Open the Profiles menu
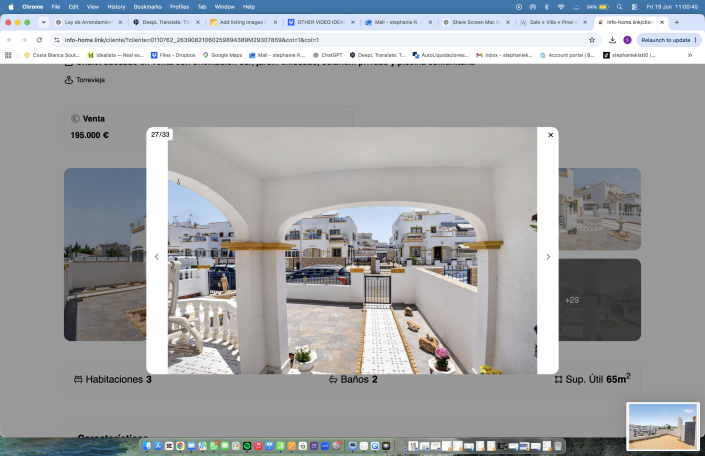Viewport: 705px width, 456px height. coord(179,7)
